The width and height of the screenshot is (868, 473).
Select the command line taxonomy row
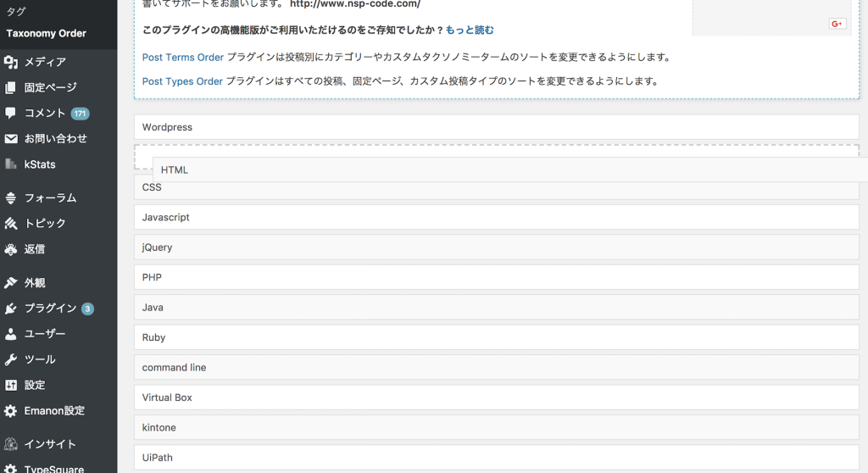click(497, 368)
